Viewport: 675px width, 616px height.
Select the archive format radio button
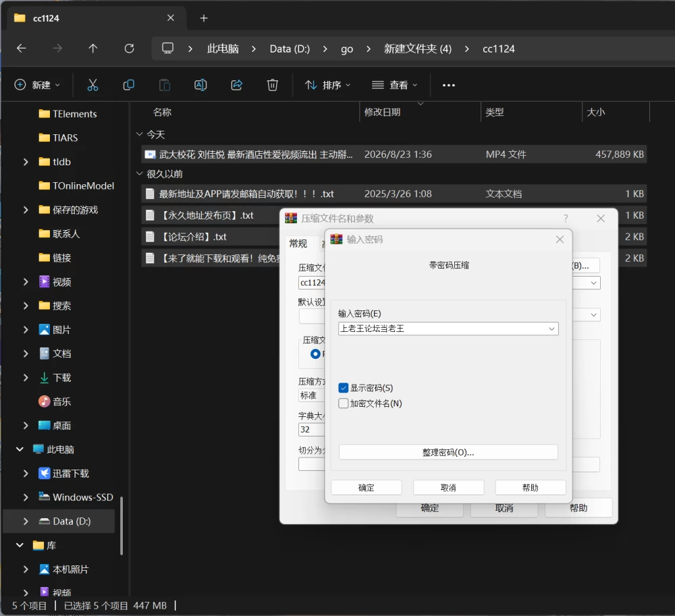(x=315, y=354)
